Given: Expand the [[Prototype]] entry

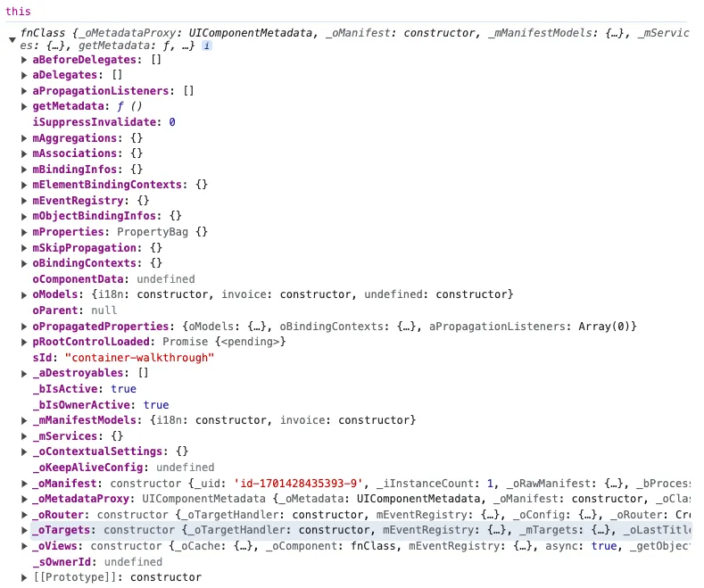Looking at the screenshot, I should [24, 577].
